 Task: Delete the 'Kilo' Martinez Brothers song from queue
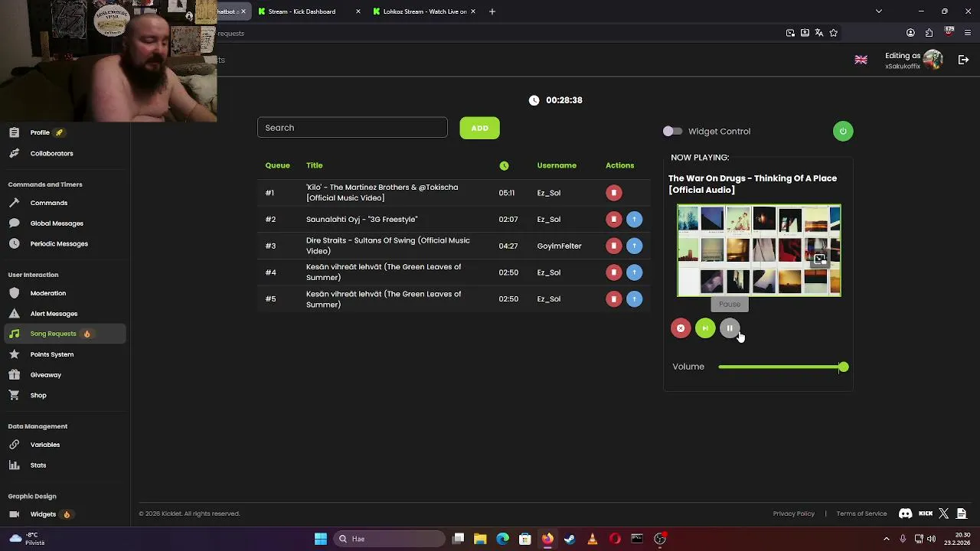pyautogui.click(x=613, y=193)
